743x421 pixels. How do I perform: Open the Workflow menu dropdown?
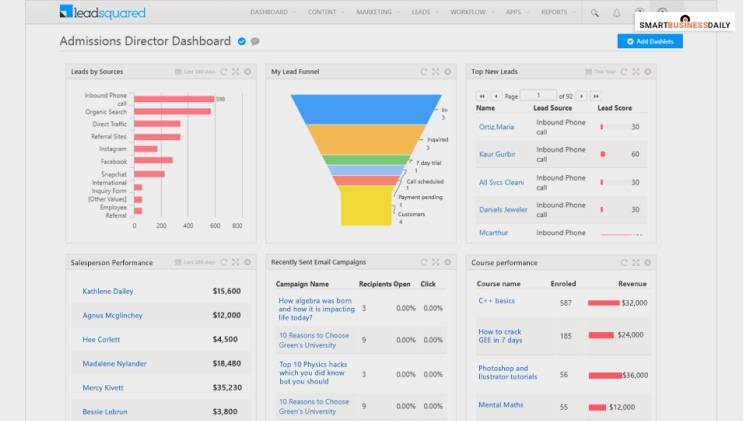pyautogui.click(x=471, y=12)
